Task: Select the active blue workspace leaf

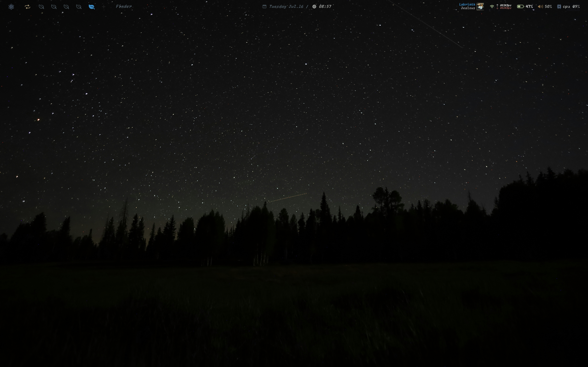Action: tap(92, 7)
